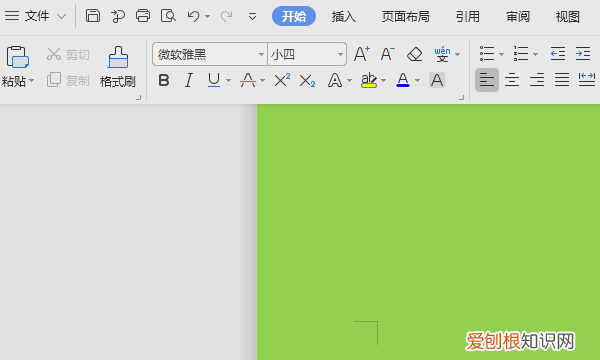Apply text effects outlined A icon
Viewport: 600px width, 360px height.
click(335, 81)
